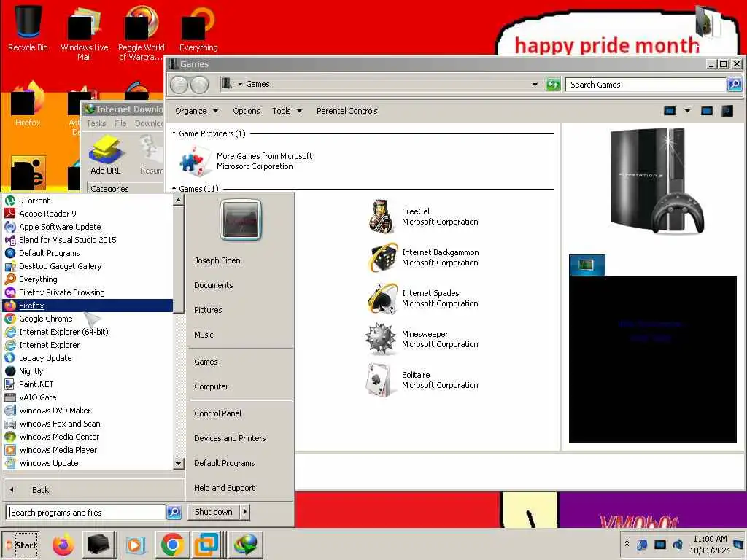Click the Shut down button
This screenshot has width=747, height=560.
click(x=214, y=512)
